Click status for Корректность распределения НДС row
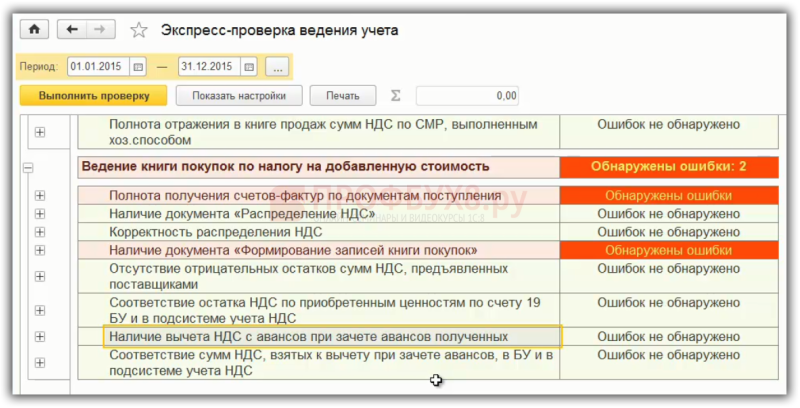The height and width of the screenshot is (408, 800). 669,232
